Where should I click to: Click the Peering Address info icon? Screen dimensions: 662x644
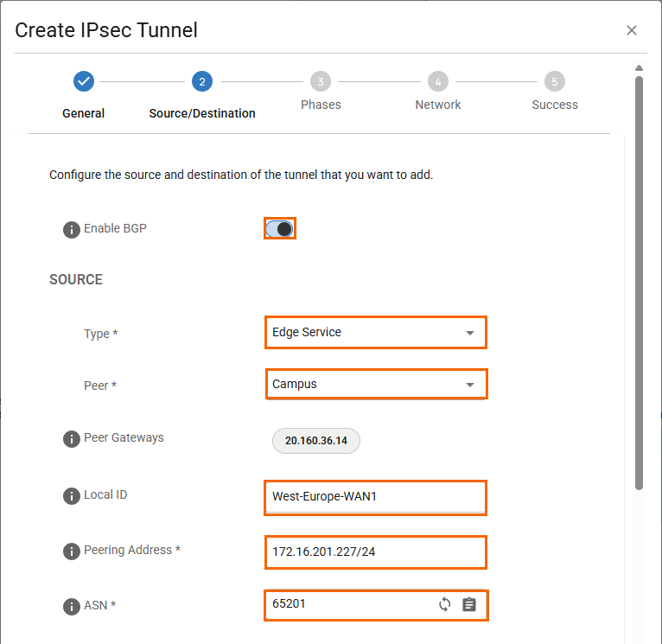coord(72,552)
